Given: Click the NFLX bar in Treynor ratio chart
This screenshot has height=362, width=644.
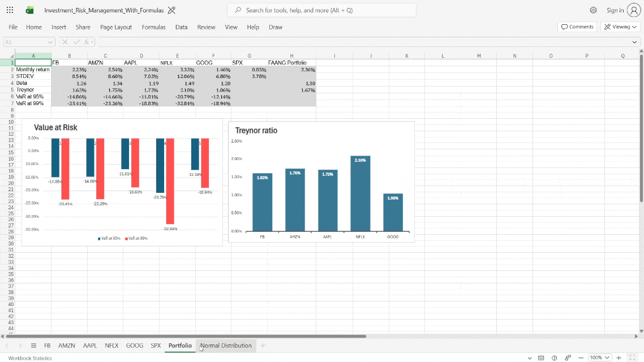Looking at the screenshot, I should click(x=360, y=193).
